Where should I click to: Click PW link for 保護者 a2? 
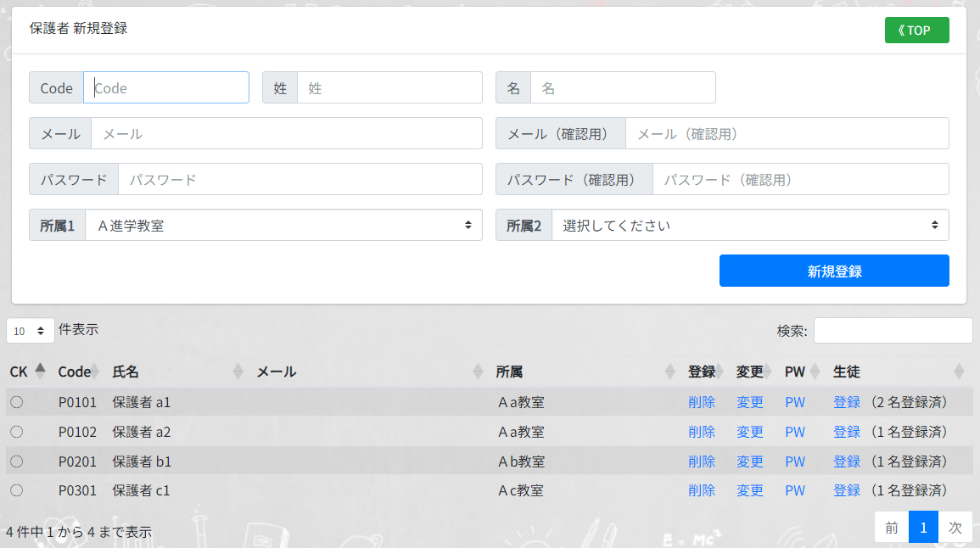[x=795, y=432]
